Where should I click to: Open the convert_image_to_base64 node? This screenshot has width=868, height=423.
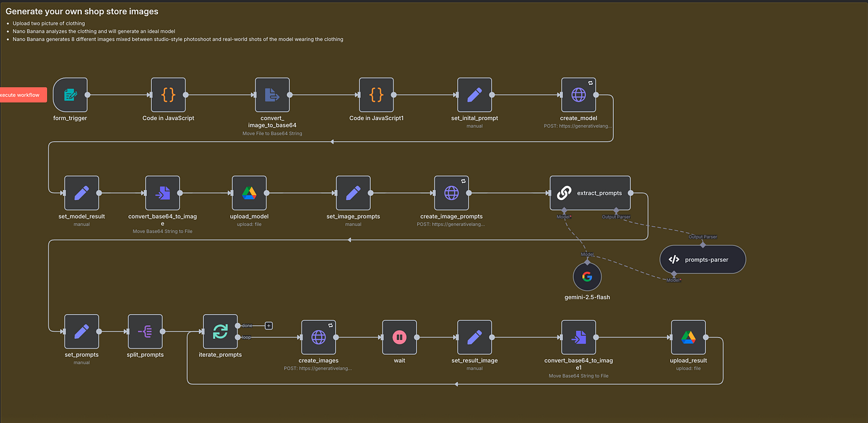click(272, 95)
